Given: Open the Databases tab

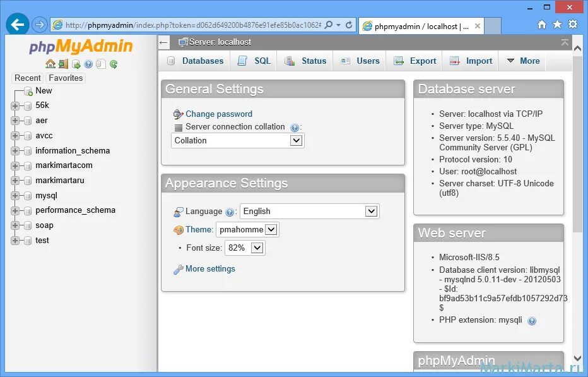Looking at the screenshot, I should tap(196, 61).
